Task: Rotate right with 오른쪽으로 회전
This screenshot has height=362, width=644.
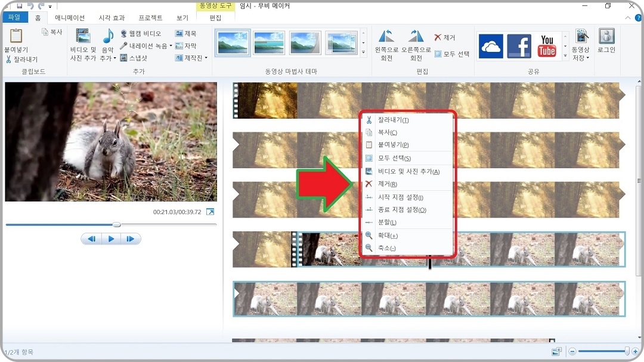Action: (416, 45)
